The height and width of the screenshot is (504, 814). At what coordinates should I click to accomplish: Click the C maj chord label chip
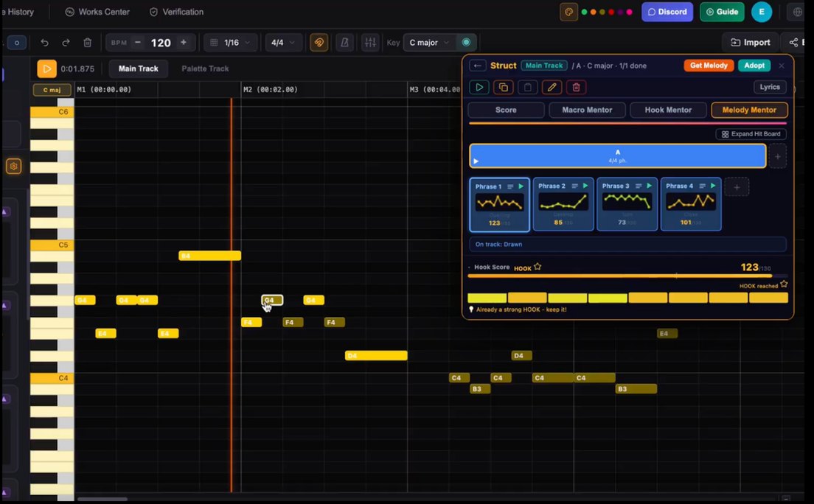tap(52, 90)
